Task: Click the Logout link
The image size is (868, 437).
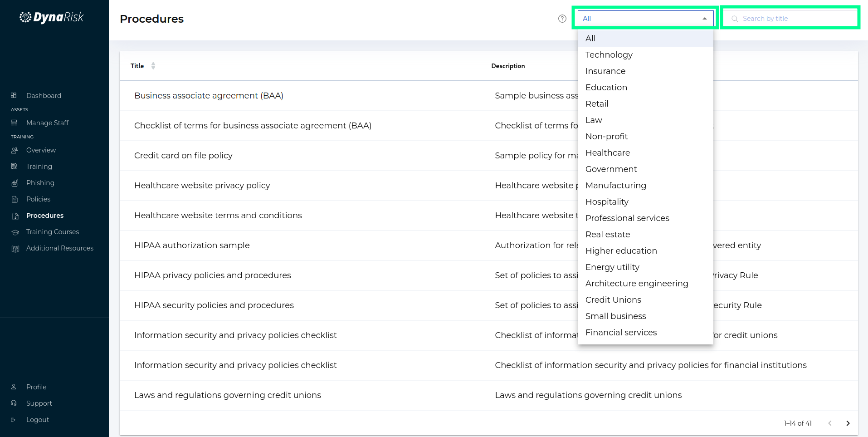Action: pyautogui.click(x=38, y=420)
